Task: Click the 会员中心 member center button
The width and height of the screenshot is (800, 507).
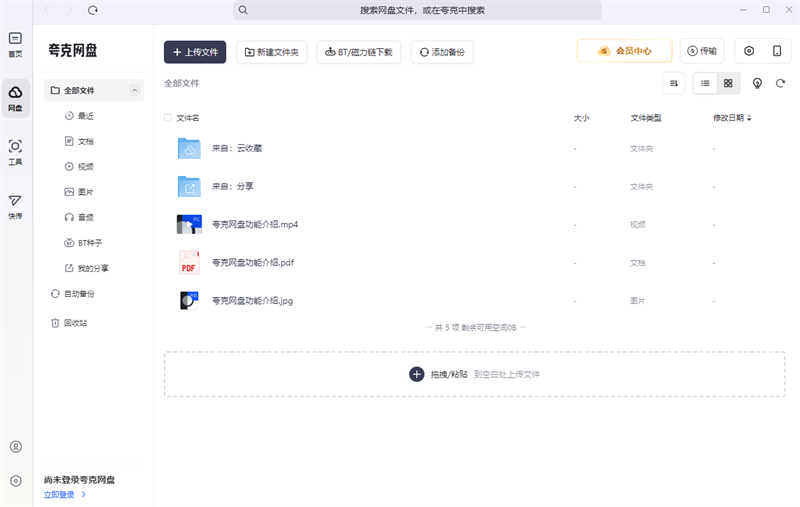Action: tap(624, 51)
